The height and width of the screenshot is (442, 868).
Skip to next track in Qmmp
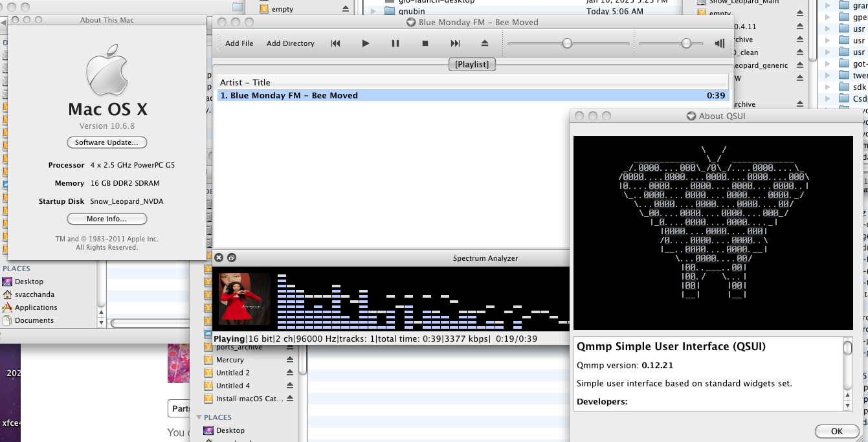pos(455,43)
